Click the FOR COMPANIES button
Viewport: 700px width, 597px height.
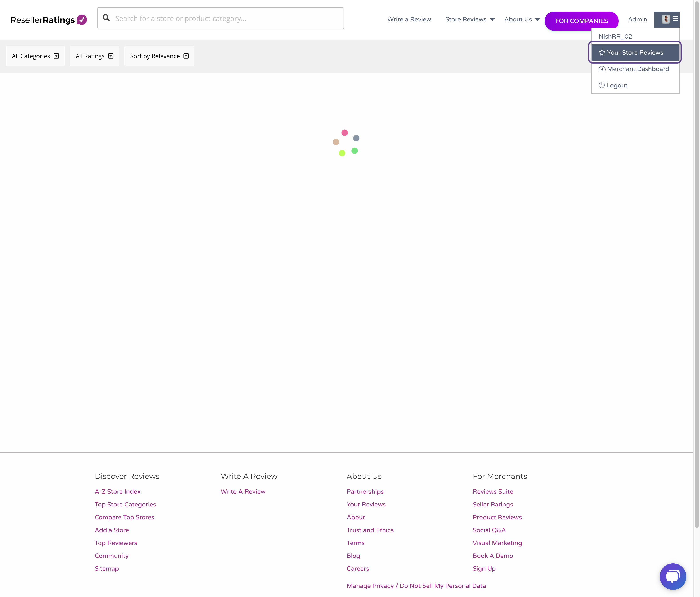pos(581,21)
